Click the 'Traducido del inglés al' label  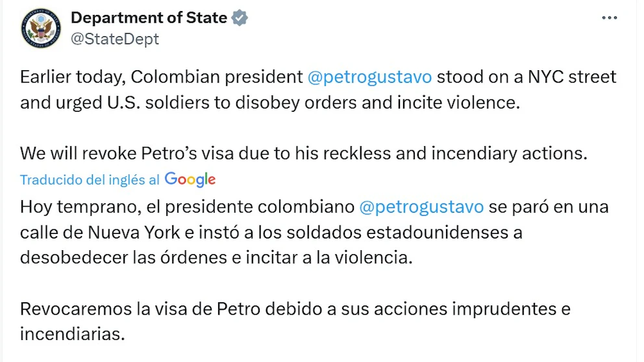point(90,180)
